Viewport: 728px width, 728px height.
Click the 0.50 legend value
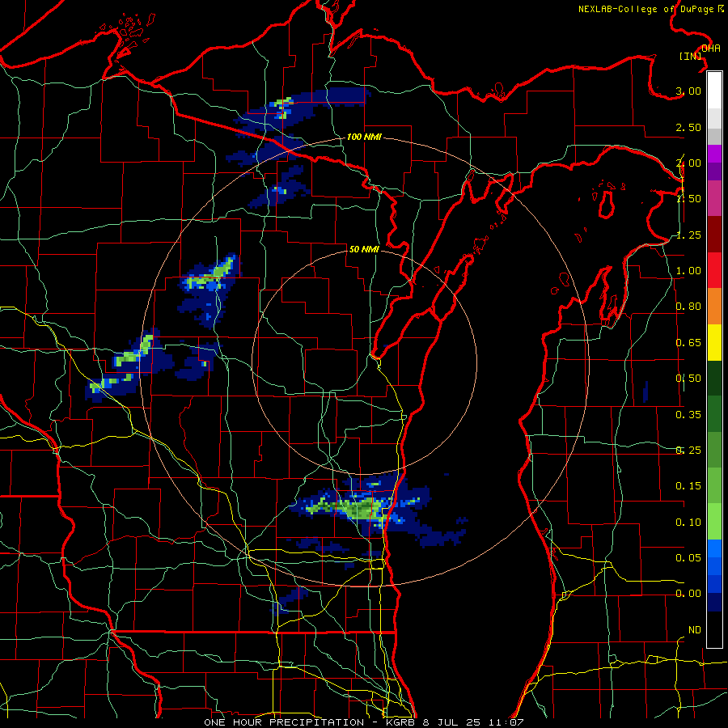pyautogui.click(x=688, y=379)
